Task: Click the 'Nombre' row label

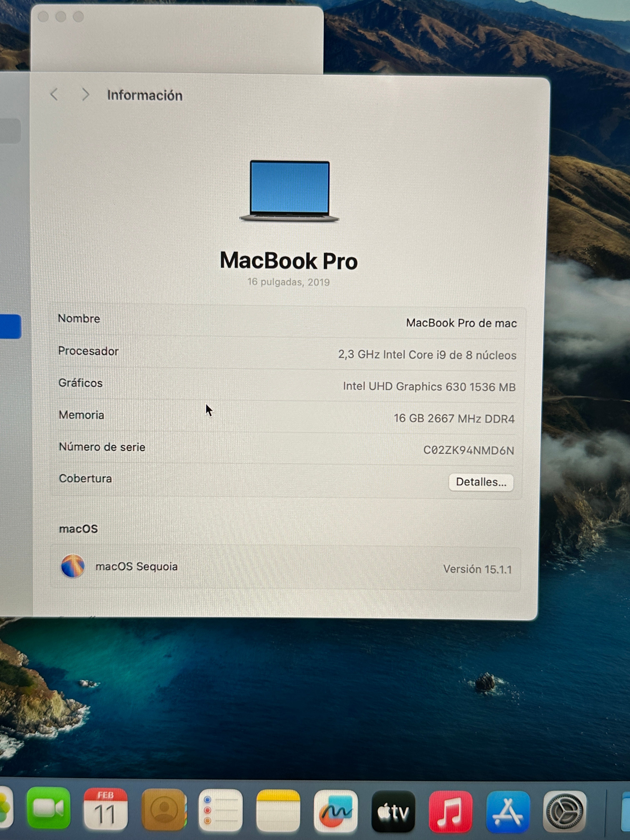Action: click(79, 318)
